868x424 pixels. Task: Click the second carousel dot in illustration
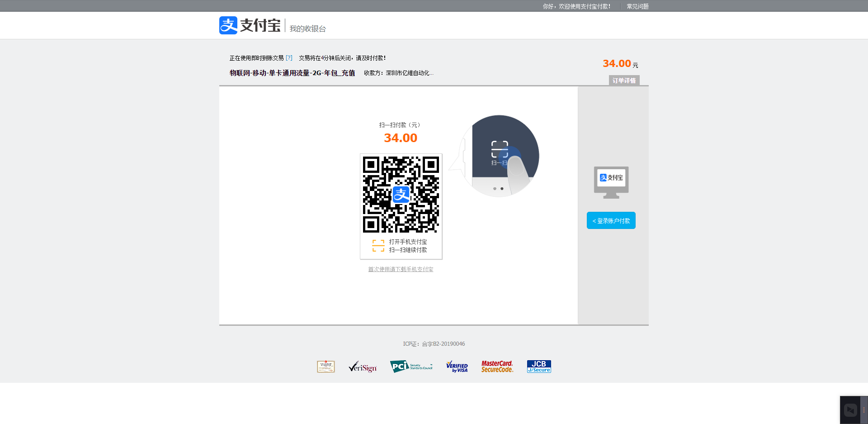[x=502, y=189]
